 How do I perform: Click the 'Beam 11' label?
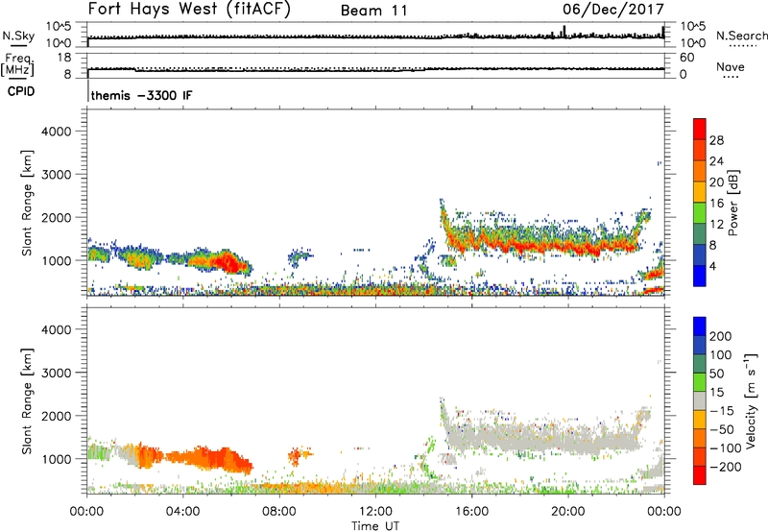click(373, 11)
